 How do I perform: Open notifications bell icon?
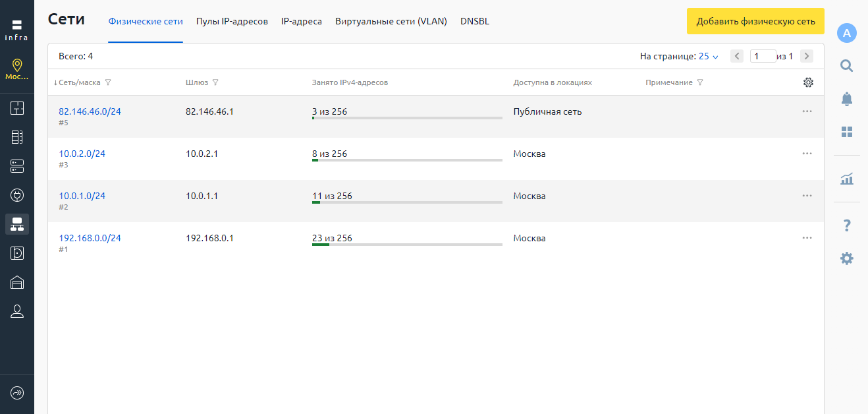pyautogui.click(x=847, y=99)
